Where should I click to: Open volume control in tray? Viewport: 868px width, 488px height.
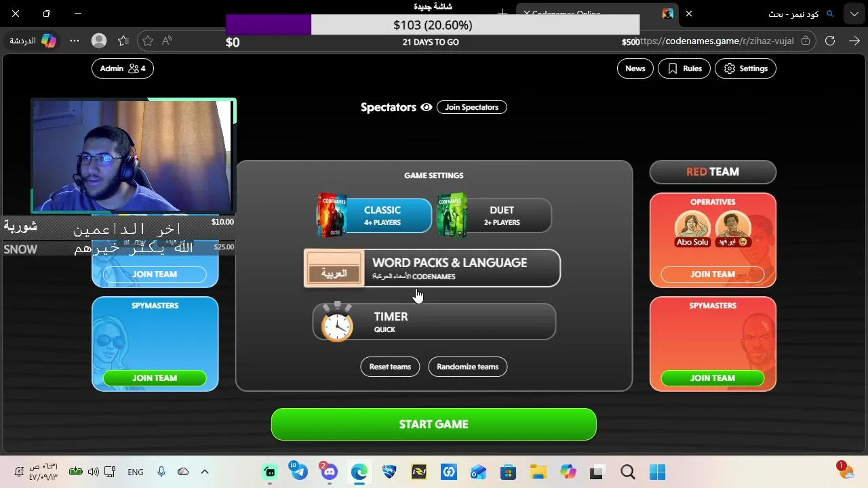pyautogui.click(x=94, y=472)
